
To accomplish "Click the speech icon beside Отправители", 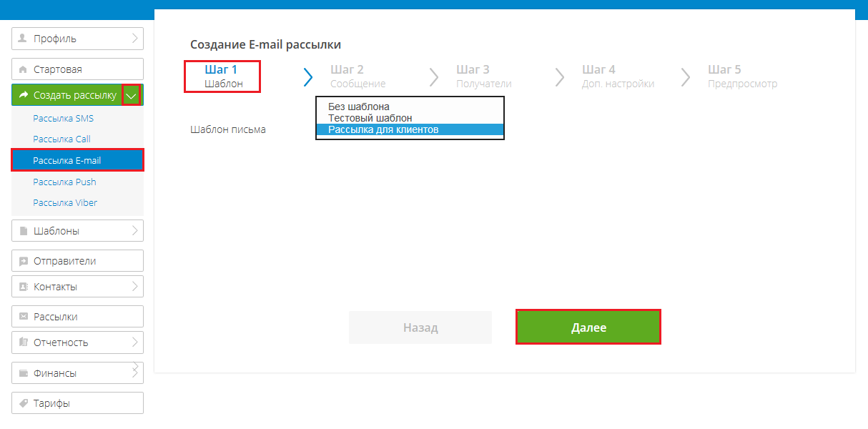I will click(23, 261).
